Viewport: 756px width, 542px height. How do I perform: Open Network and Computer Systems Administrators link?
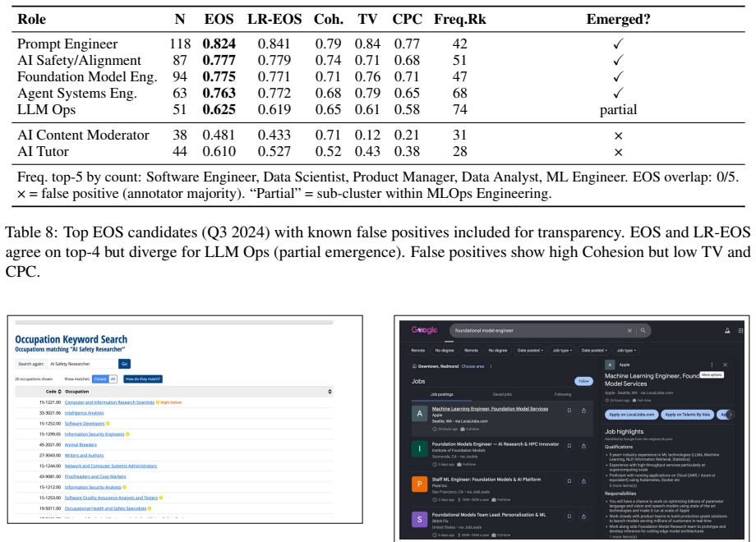[x=111, y=466]
